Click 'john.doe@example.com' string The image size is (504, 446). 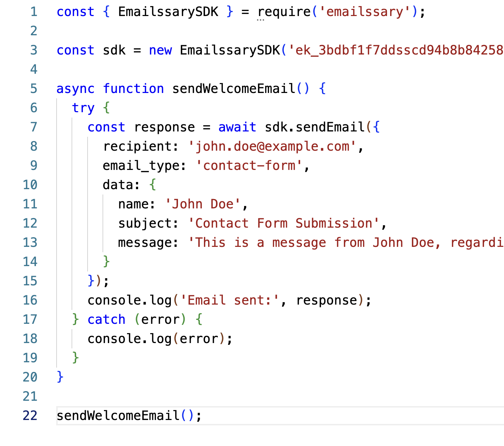(272, 146)
